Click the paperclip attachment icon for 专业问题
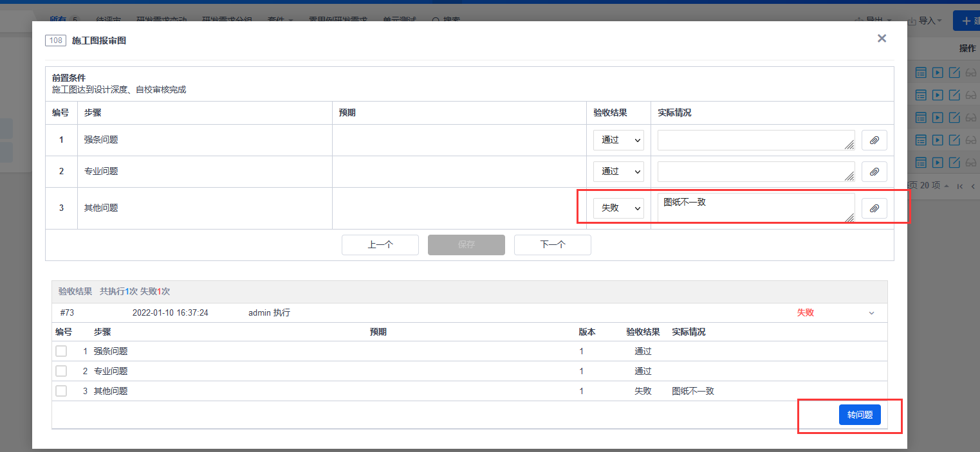Viewport: 980px width, 452px height. point(874,172)
